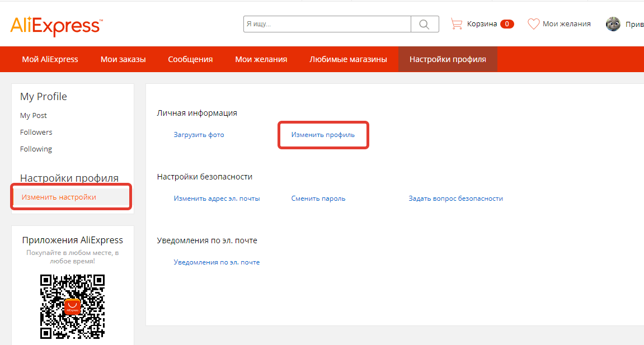This screenshot has width=644, height=345.
Task: Go to Мои заказы tab
Action: pos(123,59)
